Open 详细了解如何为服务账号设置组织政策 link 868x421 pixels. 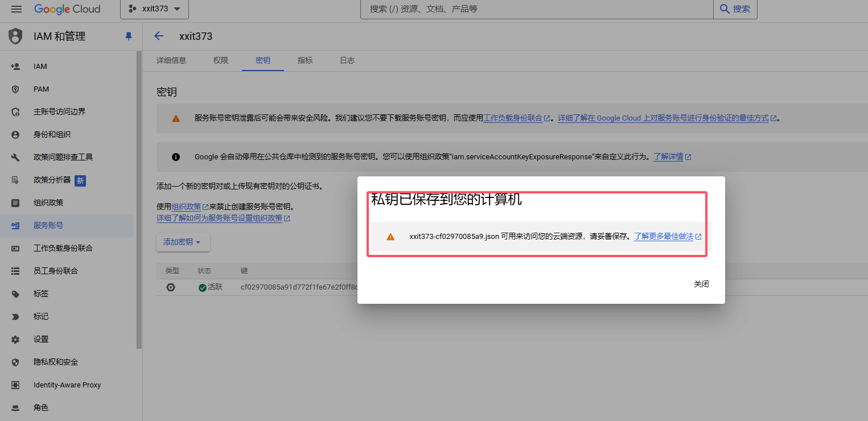tap(223, 218)
